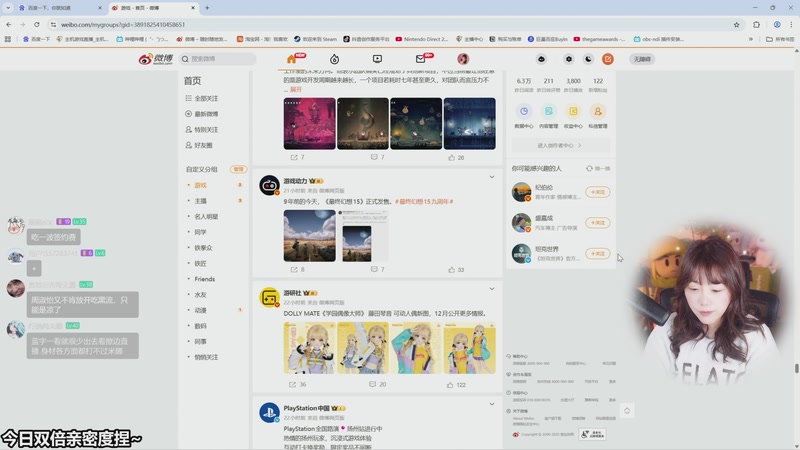Expand options chevron on 游研社 post
The height and width of the screenshot is (450, 800).
point(492,289)
